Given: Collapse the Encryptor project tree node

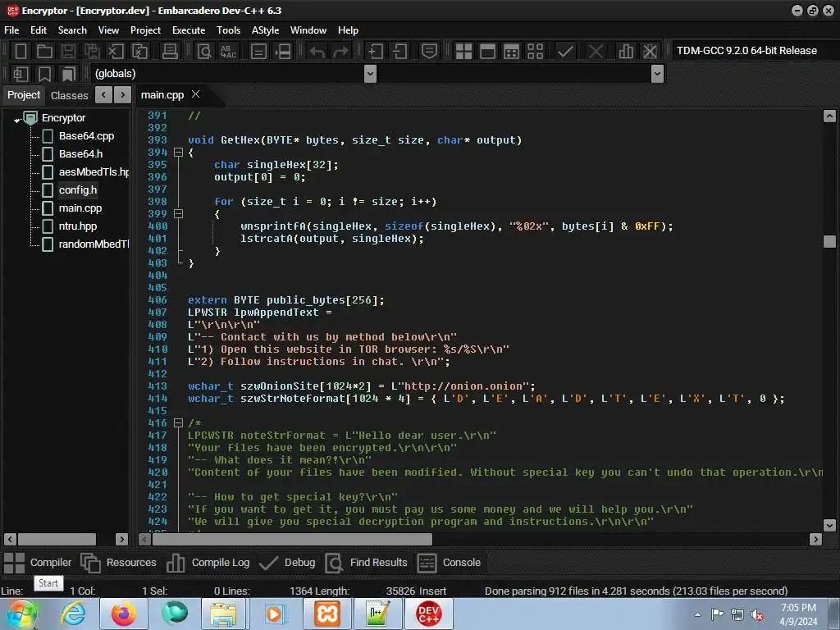Looking at the screenshot, I should point(16,120).
